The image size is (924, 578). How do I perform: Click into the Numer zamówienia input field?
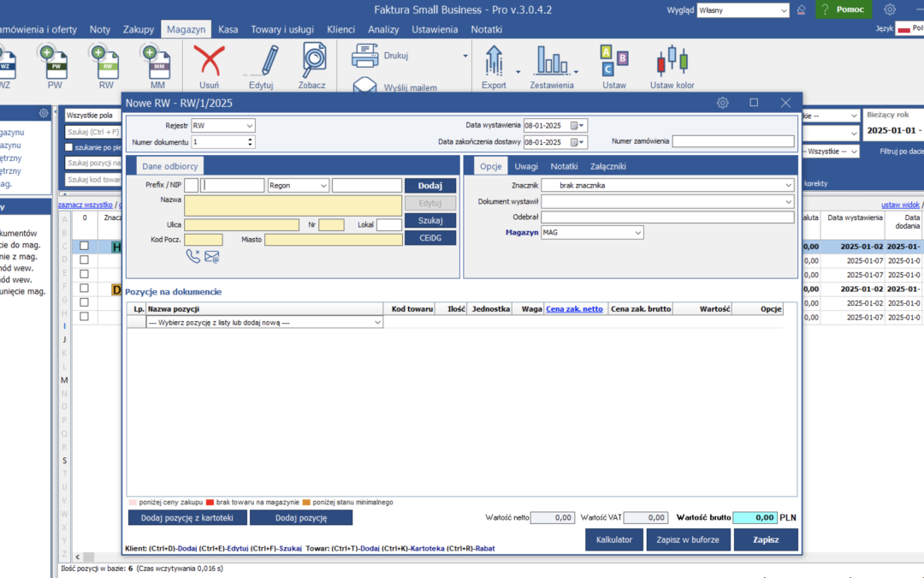[732, 141]
